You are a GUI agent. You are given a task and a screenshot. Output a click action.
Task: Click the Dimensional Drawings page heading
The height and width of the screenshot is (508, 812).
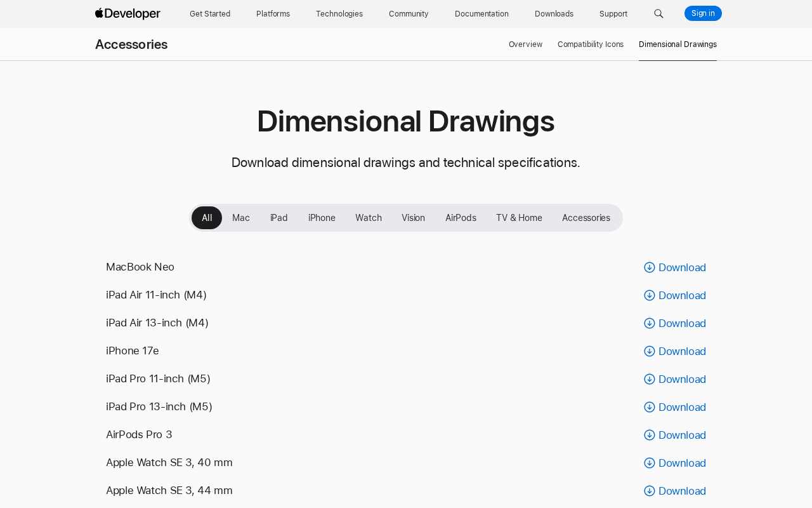pos(406,121)
